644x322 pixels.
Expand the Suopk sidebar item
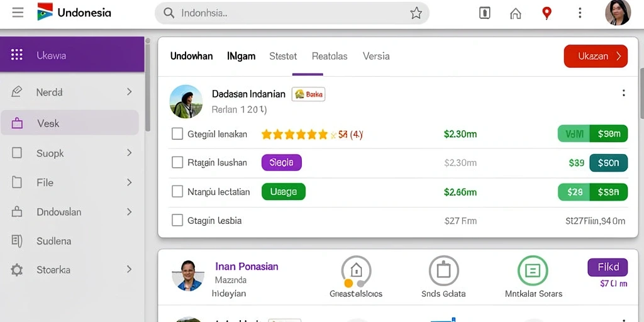coord(129,153)
